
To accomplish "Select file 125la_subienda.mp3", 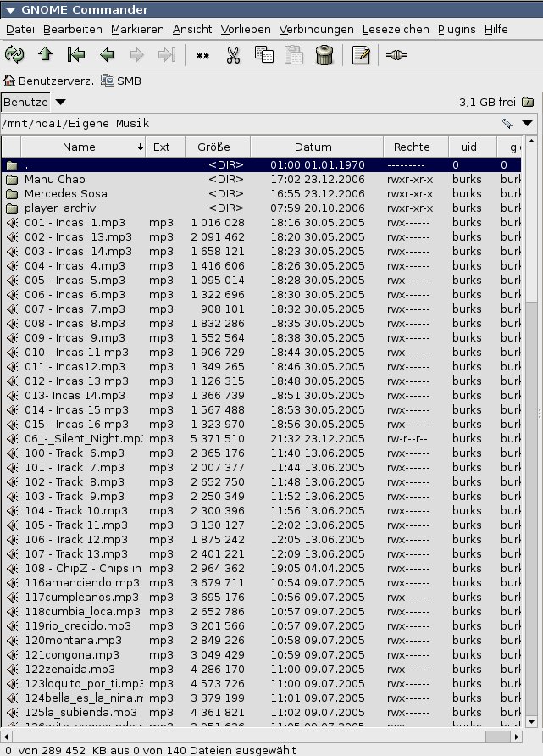I will click(x=261, y=713).
